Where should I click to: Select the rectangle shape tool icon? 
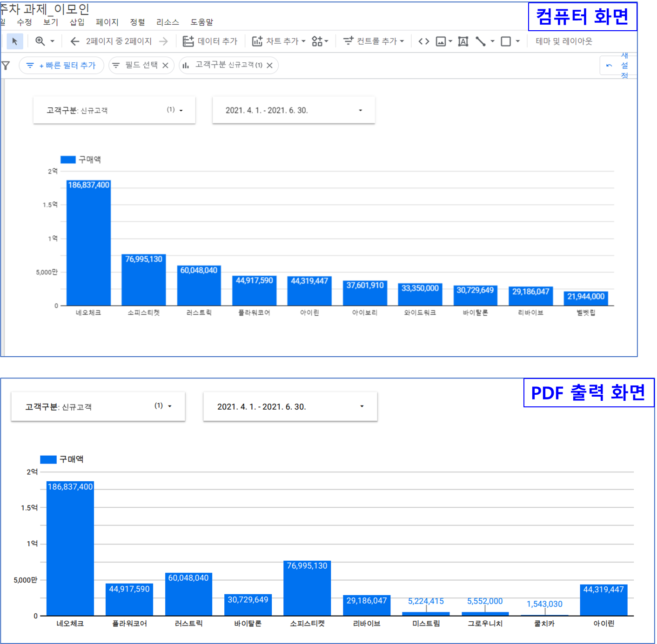[x=506, y=41]
